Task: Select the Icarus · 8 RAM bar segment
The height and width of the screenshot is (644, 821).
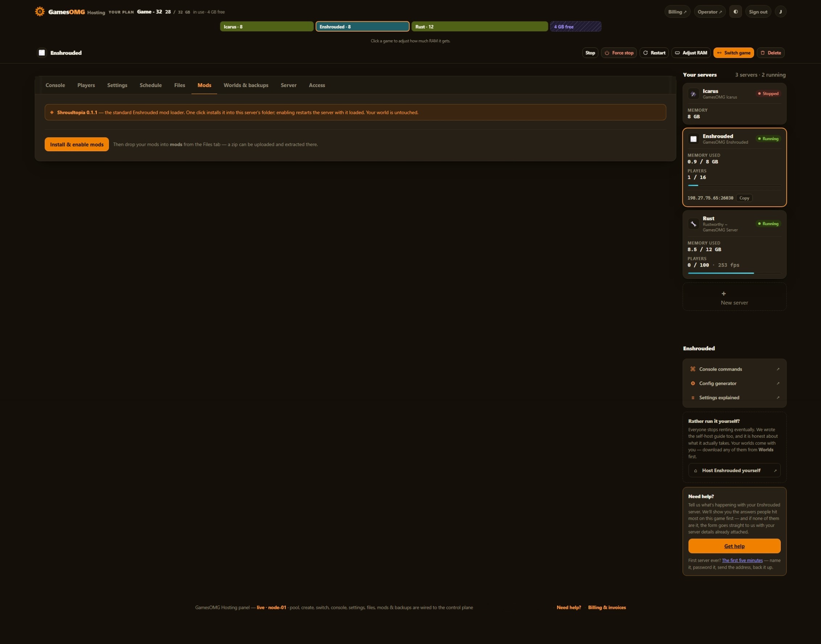Action: click(x=267, y=26)
